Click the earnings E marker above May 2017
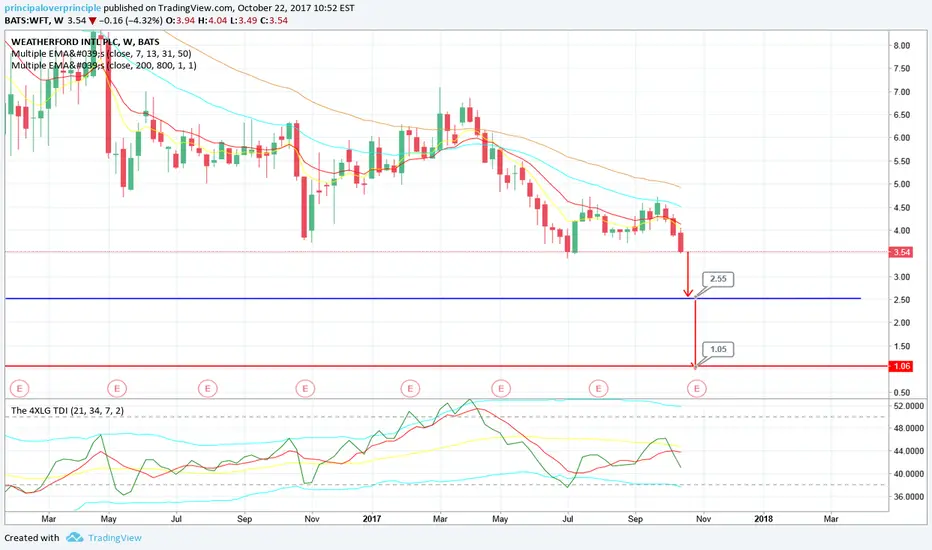This screenshot has width=932, height=550. [501, 389]
